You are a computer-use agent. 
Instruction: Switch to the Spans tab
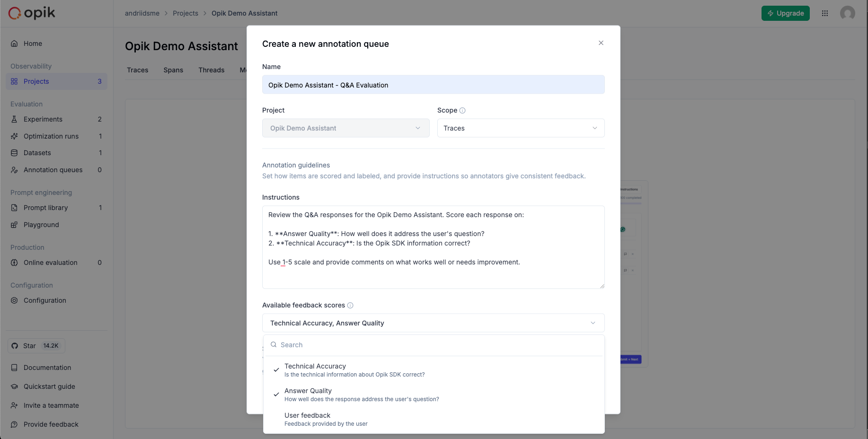coord(173,70)
